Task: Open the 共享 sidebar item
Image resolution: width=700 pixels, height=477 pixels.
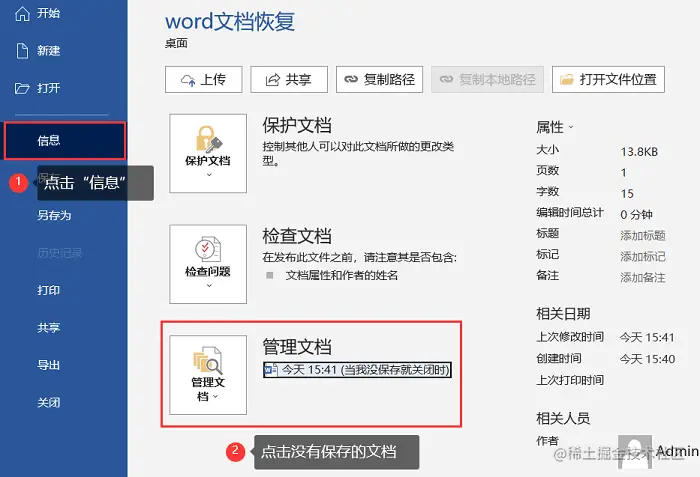Action: click(x=49, y=328)
